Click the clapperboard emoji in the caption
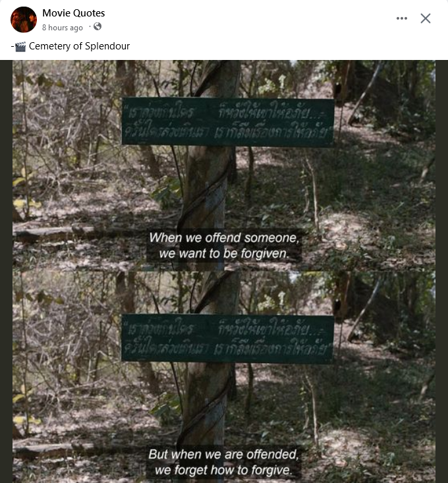The height and width of the screenshot is (483, 448). [20, 47]
